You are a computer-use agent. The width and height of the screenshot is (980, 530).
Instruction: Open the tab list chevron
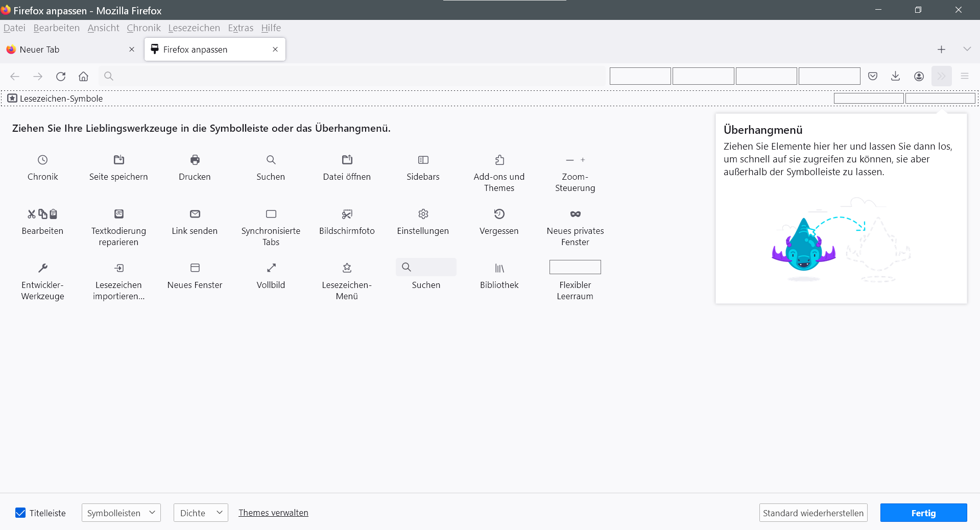[x=967, y=49]
